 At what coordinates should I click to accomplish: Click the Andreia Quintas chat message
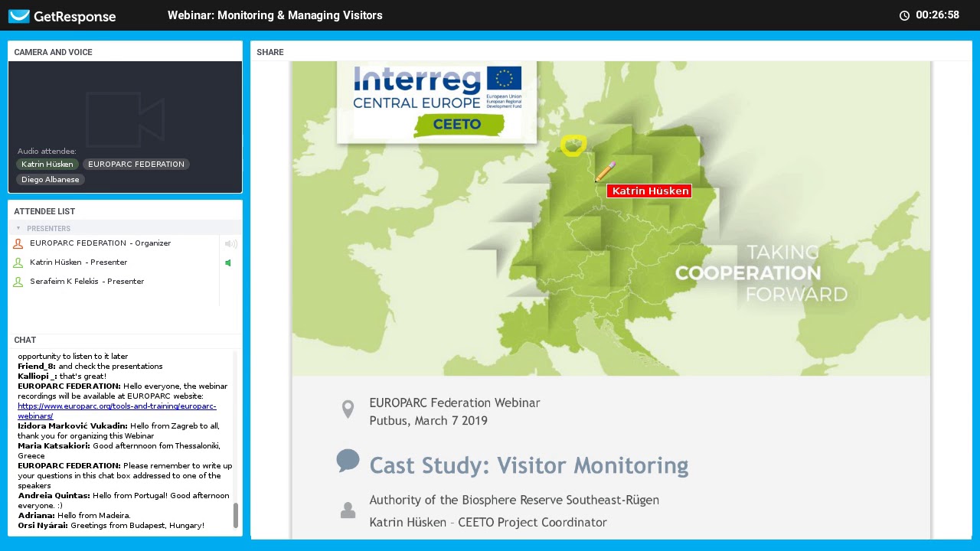click(x=123, y=500)
